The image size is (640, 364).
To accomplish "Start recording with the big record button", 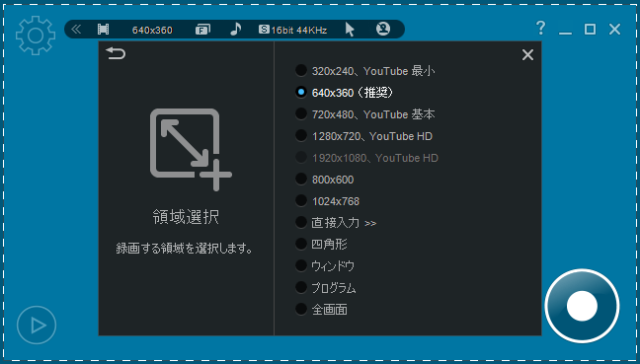I will click(582, 306).
